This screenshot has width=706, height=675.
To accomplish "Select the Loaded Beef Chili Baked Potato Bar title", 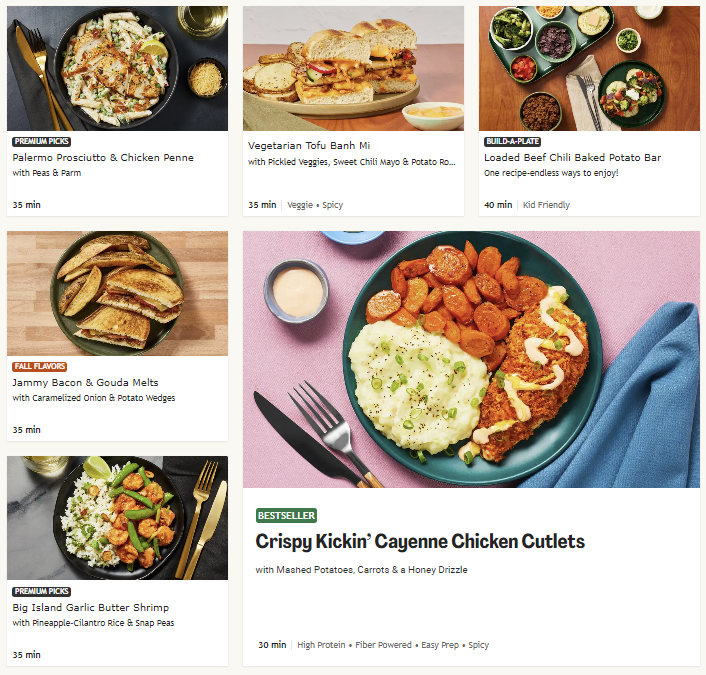I will pos(572,158).
